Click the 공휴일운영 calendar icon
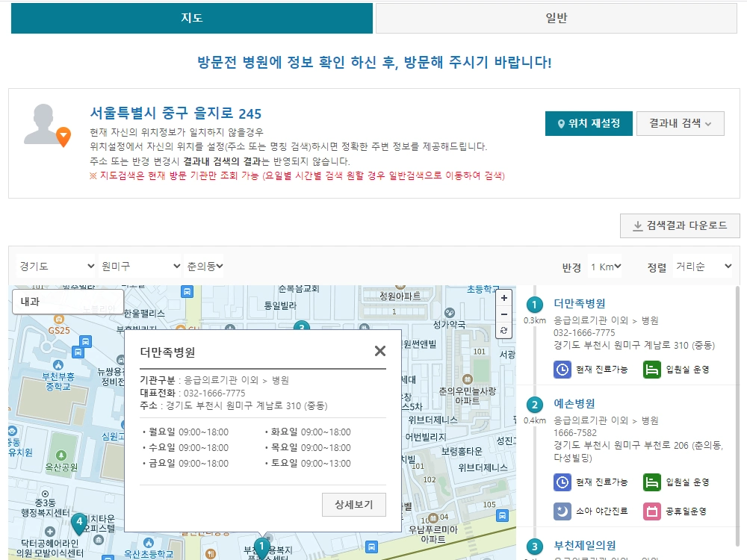This screenshot has width=747, height=560. (x=651, y=511)
